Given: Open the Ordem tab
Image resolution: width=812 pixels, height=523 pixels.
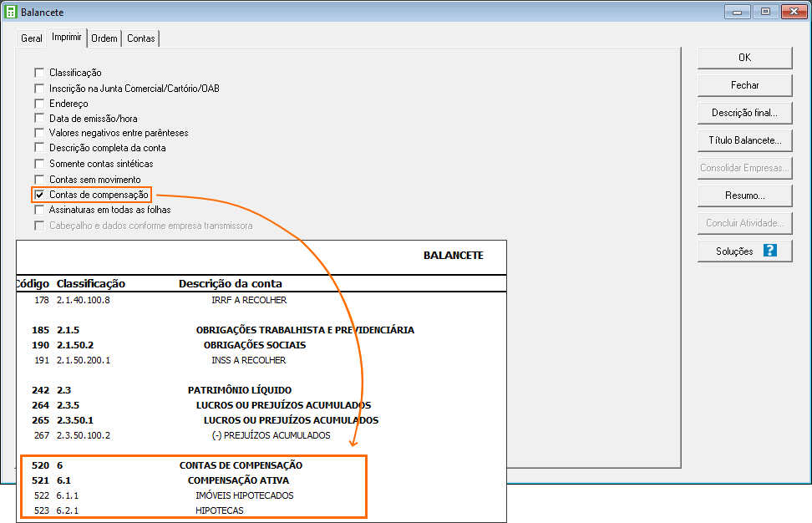Looking at the screenshot, I should 104,38.
